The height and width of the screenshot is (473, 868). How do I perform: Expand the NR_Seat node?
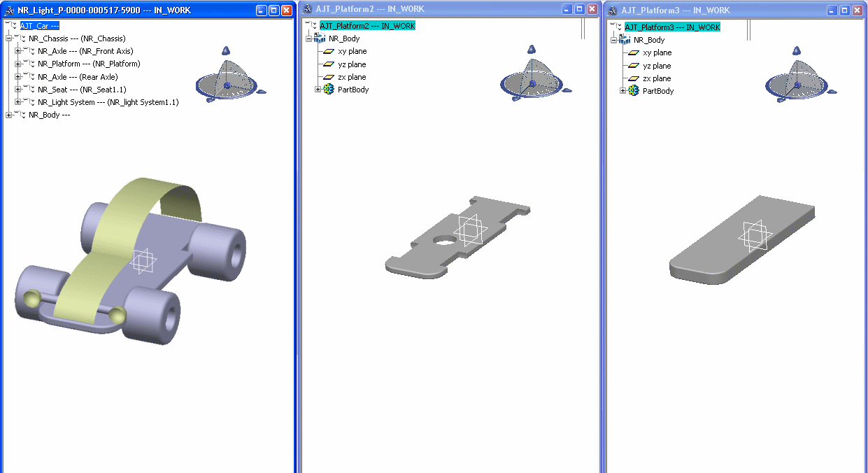click(18, 90)
